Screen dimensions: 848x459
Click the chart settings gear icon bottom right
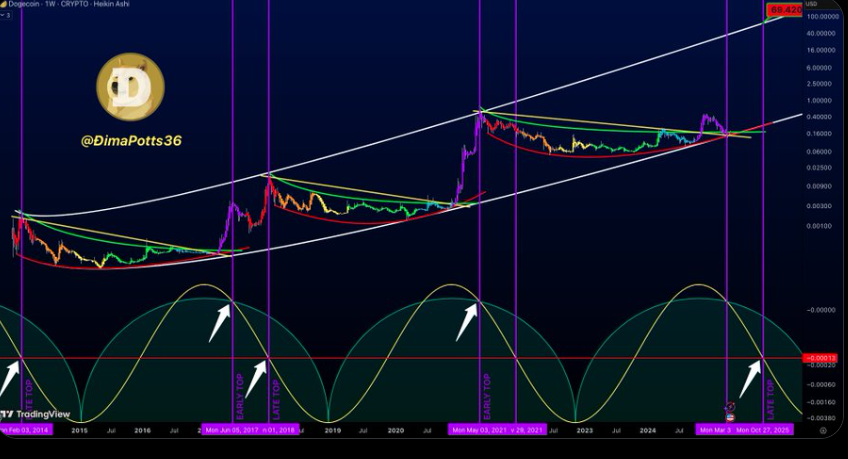pyautogui.click(x=823, y=430)
